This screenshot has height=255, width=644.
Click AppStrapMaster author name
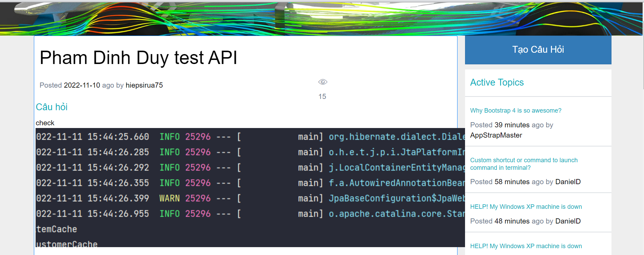click(x=496, y=135)
